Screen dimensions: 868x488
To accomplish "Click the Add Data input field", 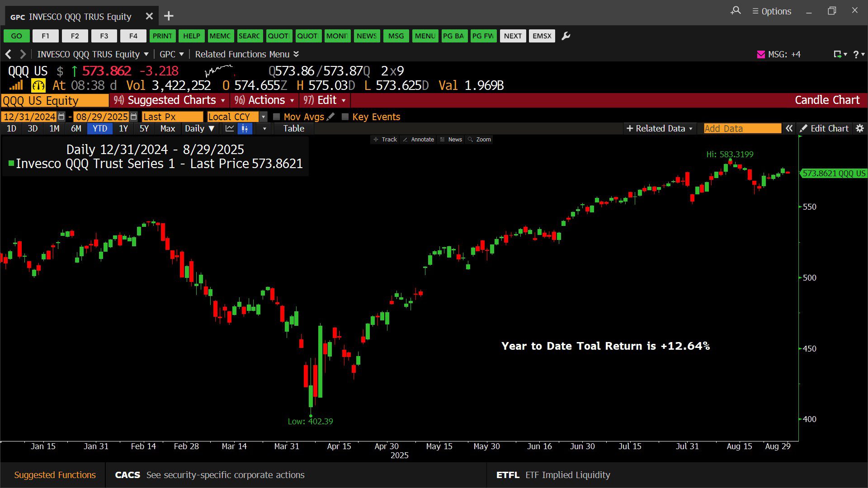I will click(742, 129).
